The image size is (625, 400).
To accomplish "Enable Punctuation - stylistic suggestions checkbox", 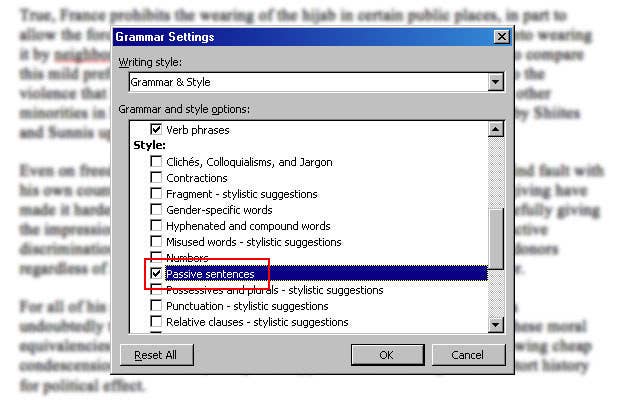I will (x=156, y=306).
